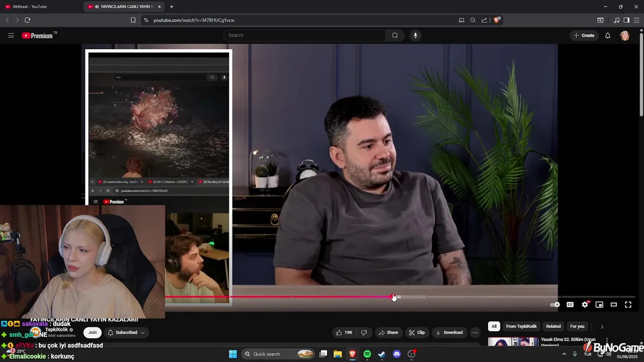
Task: Open the Windows Start menu
Action: pyautogui.click(x=233, y=354)
